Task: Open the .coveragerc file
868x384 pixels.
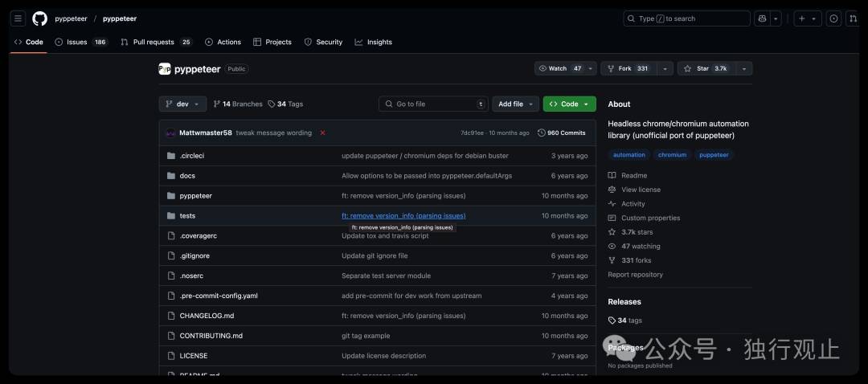Action: (x=199, y=235)
